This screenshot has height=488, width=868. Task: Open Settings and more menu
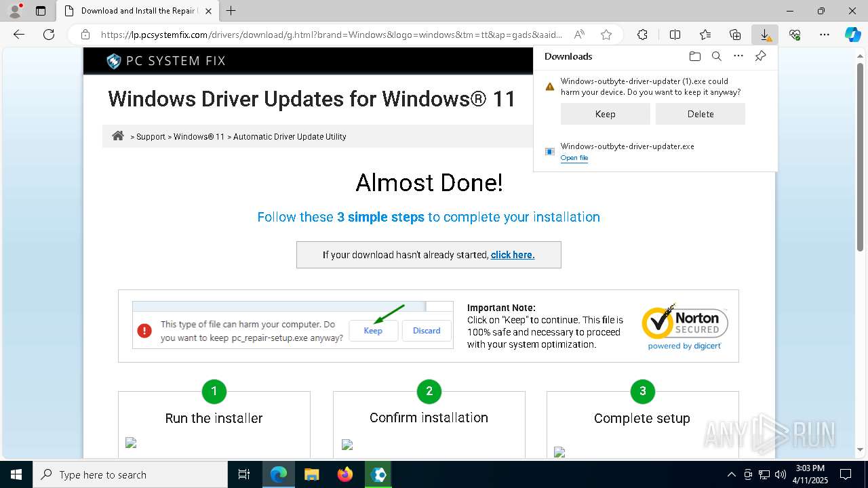825,35
